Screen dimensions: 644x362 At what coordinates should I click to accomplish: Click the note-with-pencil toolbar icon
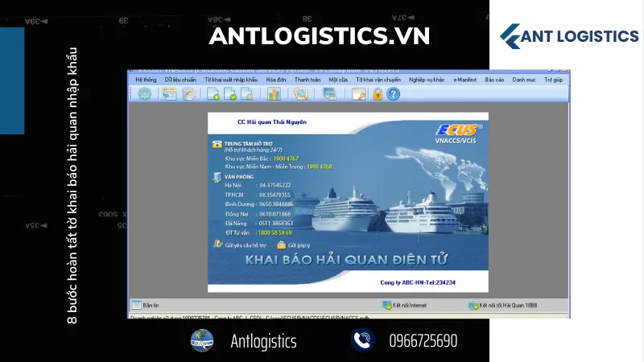[x=357, y=94]
